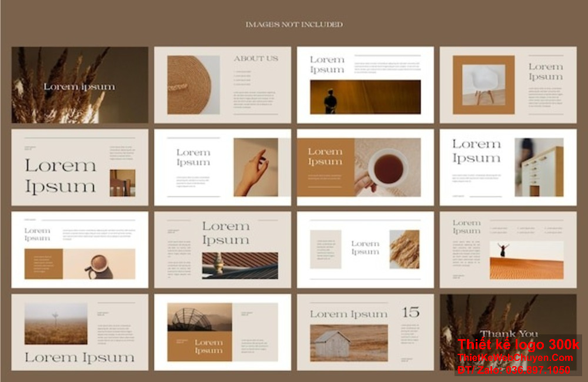Select the raised hand photo
The height and width of the screenshot is (382, 588).
[x=256, y=167]
